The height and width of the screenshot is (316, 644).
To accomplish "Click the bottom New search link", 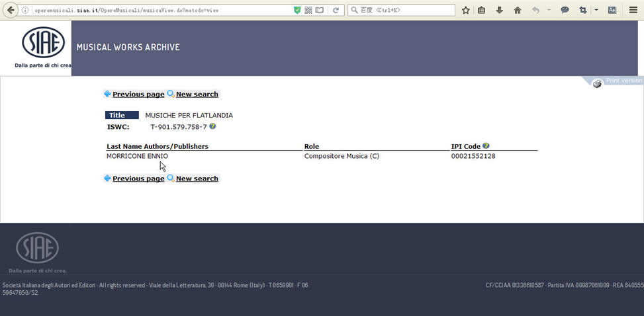I will [x=197, y=178].
